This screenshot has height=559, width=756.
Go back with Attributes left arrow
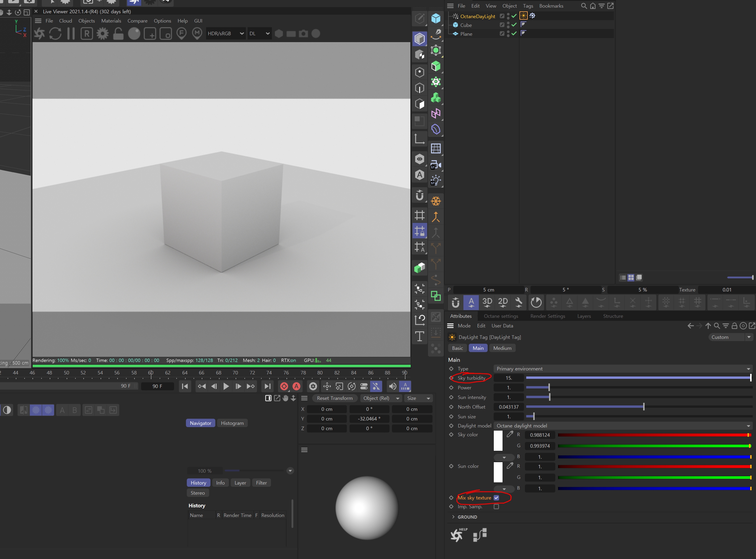pyautogui.click(x=691, y=326)
